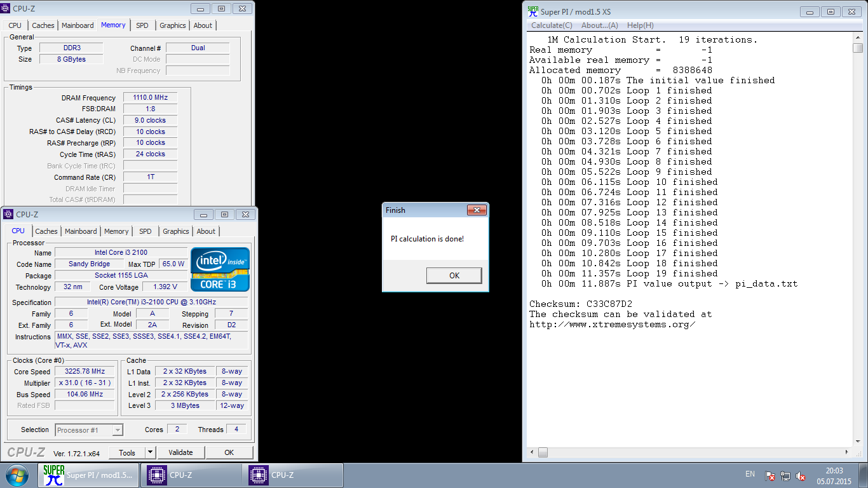
Task: Click the Super PI taskbar button
Action: 87,475
